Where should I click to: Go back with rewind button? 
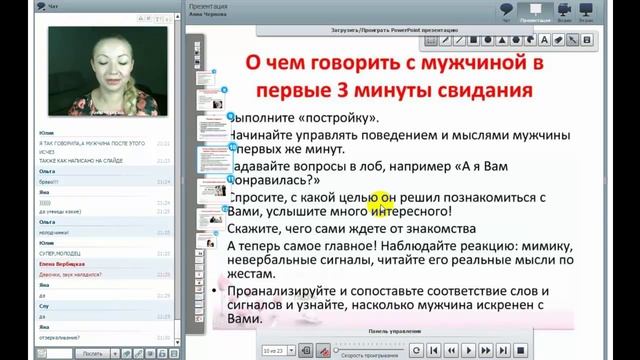click(x=451, y=350)
